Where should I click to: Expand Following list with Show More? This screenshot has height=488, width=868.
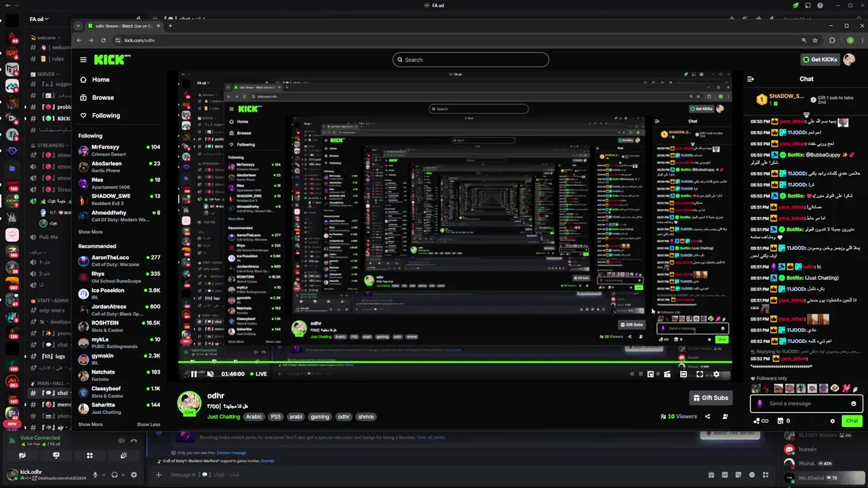[90, 232]
